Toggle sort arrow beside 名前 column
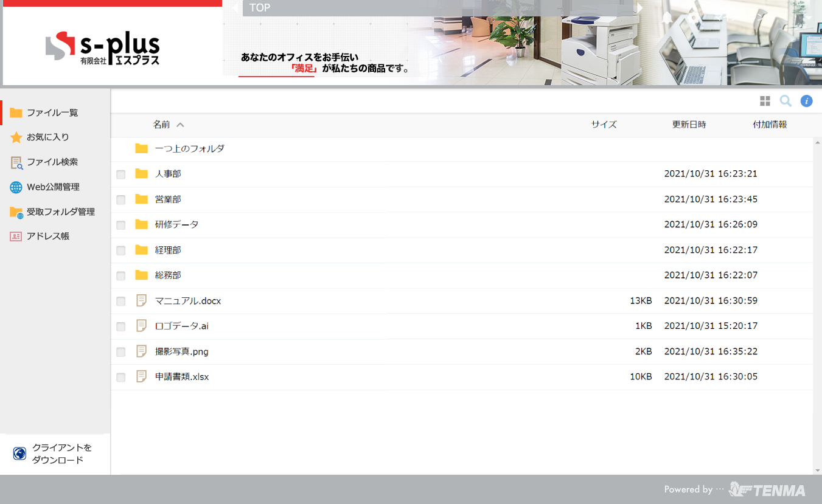Image resolution: width=822 pixels, height=504 pixels. [x=180, y=125]
